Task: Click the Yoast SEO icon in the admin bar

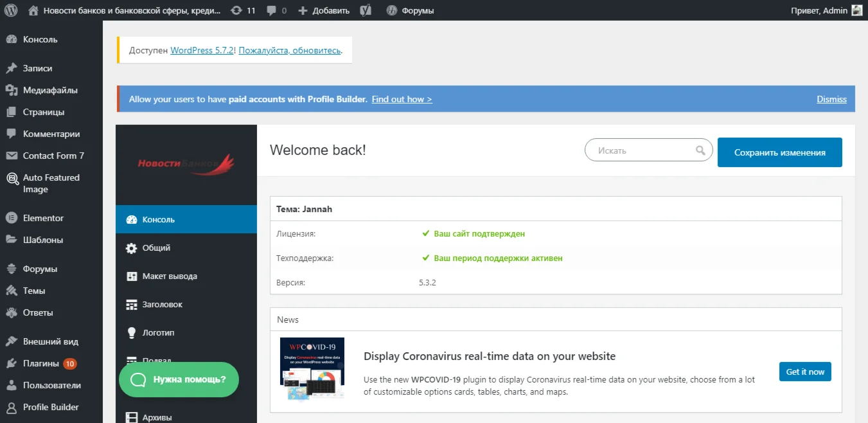Action: 366,10
